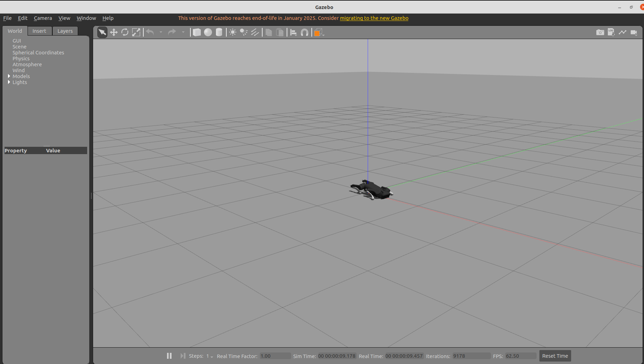Screen dimensions: 644x364
Task: Activate the selection mode arrow tool
Action: pyautogui.click(x=102, y=32)
